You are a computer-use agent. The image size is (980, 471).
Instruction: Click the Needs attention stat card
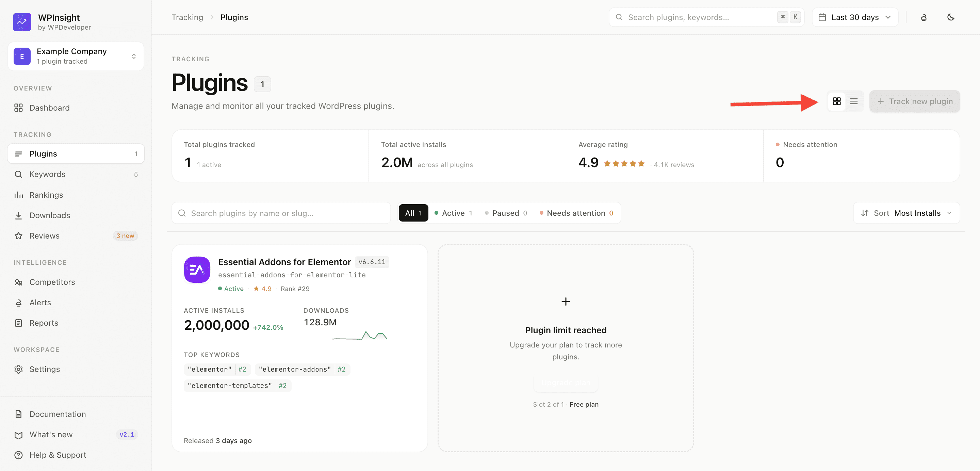click(861, 156)
